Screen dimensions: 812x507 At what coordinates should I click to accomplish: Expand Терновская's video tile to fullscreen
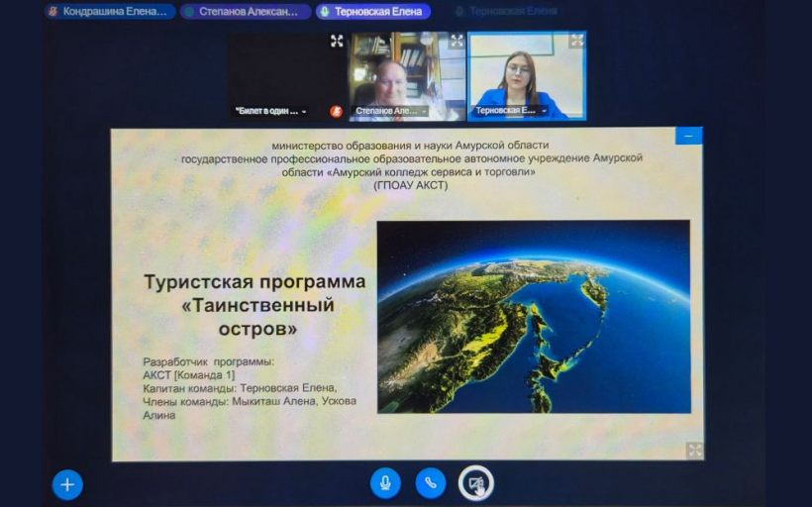coord(576,41)
